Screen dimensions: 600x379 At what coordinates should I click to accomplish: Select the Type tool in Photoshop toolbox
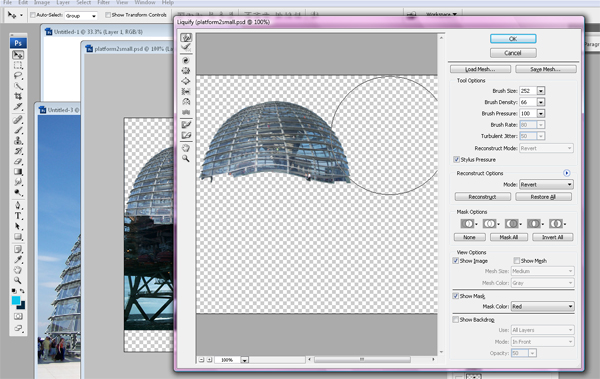click(x=18, y=216)
